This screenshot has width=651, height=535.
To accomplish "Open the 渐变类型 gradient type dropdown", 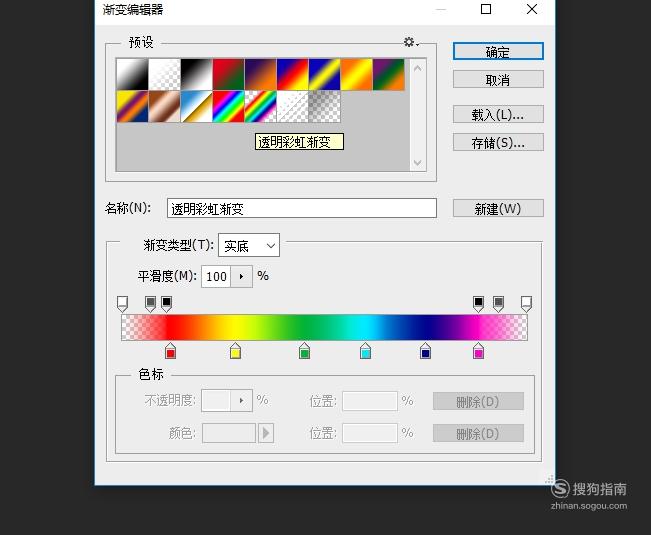I will (x=249, y=245).
